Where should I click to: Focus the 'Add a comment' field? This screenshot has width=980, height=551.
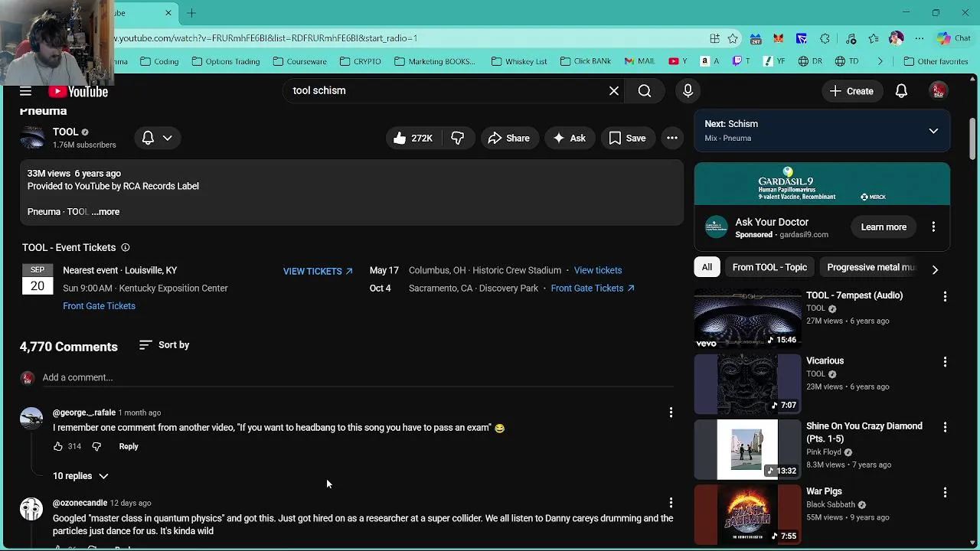(x=358, y=377)
